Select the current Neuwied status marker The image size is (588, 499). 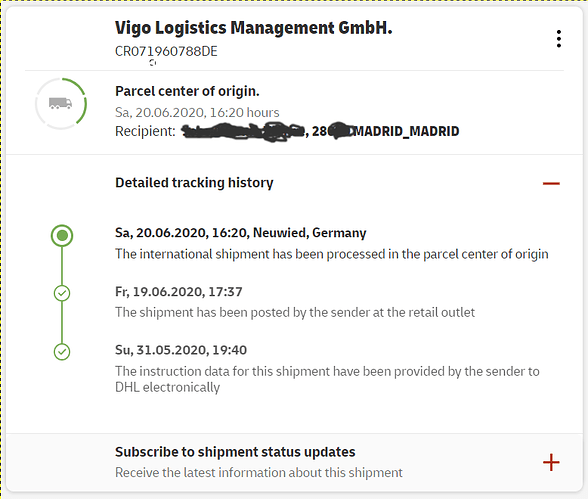point(62,235)
